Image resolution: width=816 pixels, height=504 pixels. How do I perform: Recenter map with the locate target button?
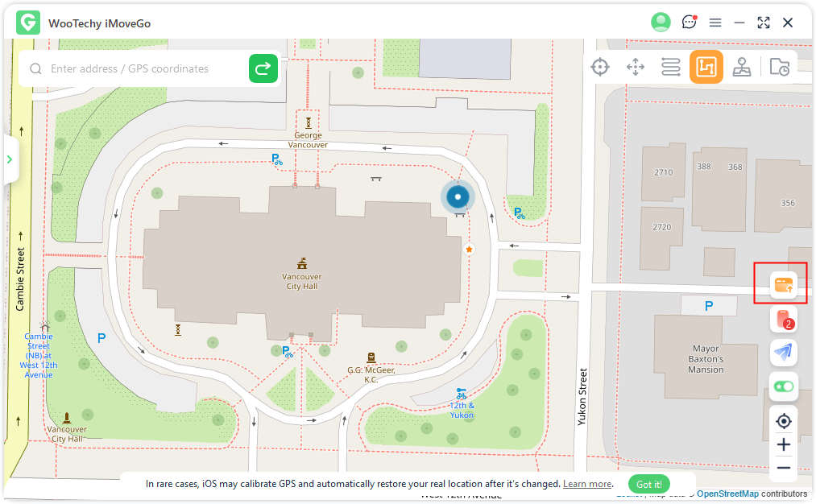pyautogui.click(x=783, y=421)
